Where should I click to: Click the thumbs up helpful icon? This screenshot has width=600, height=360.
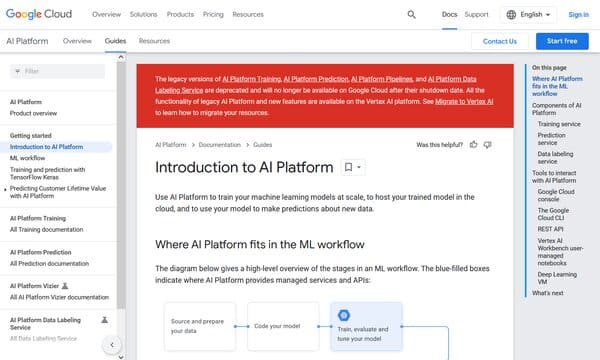(474, 145)
